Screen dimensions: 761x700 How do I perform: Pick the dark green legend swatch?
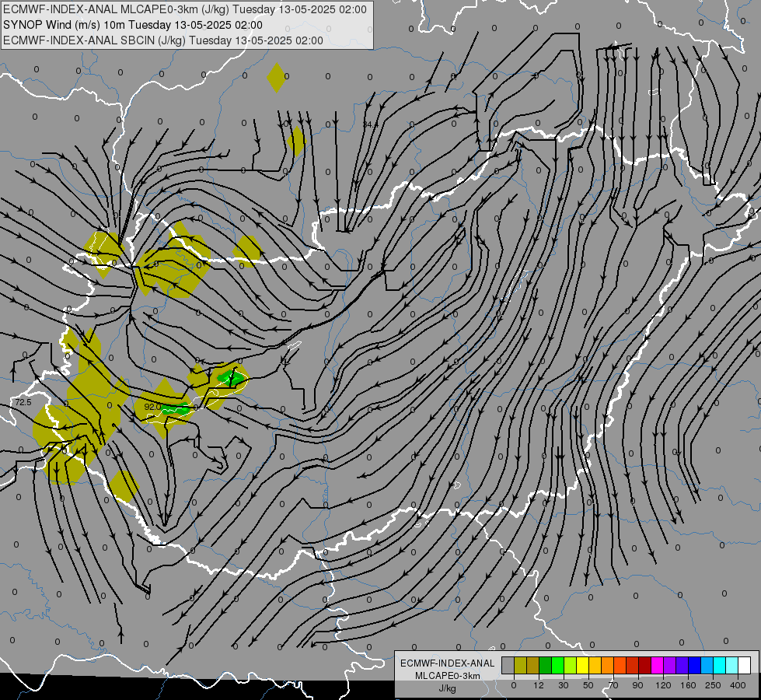pos(545,666)
